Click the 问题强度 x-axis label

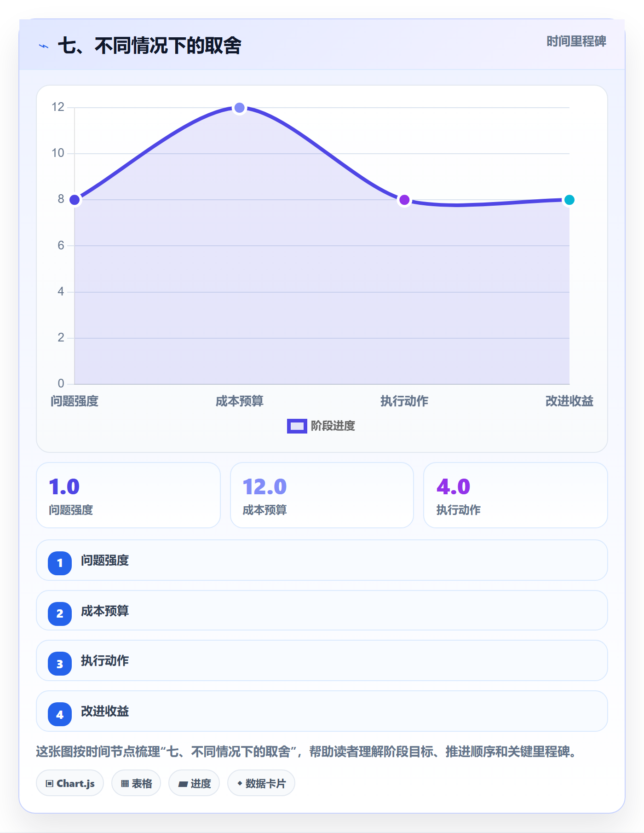click(x=75, y=401)
